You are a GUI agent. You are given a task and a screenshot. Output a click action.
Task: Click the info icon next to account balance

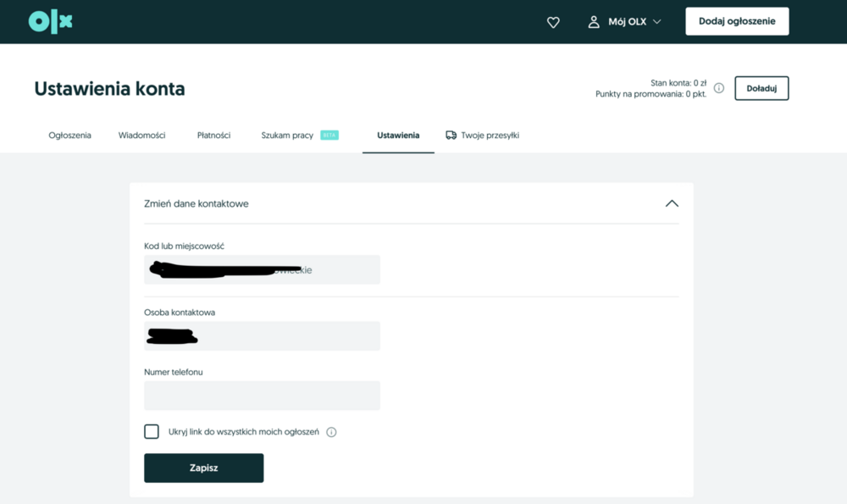tap(718, 87)
